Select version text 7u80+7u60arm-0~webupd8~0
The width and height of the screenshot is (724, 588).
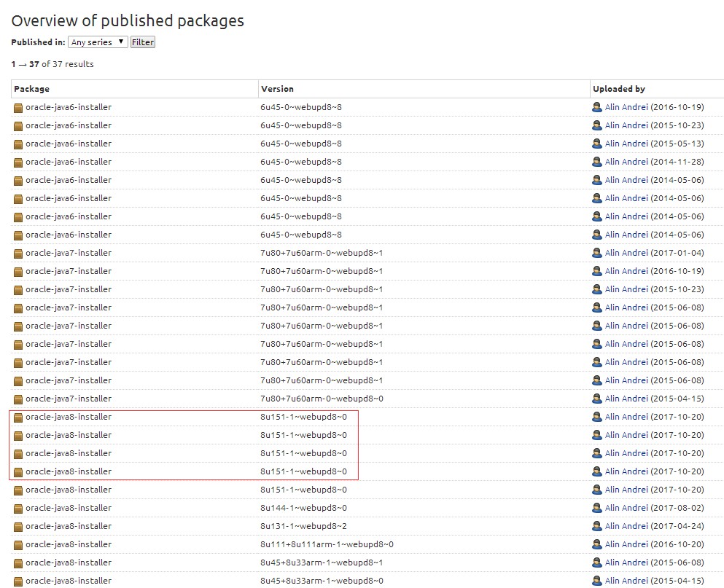point(322,399)
